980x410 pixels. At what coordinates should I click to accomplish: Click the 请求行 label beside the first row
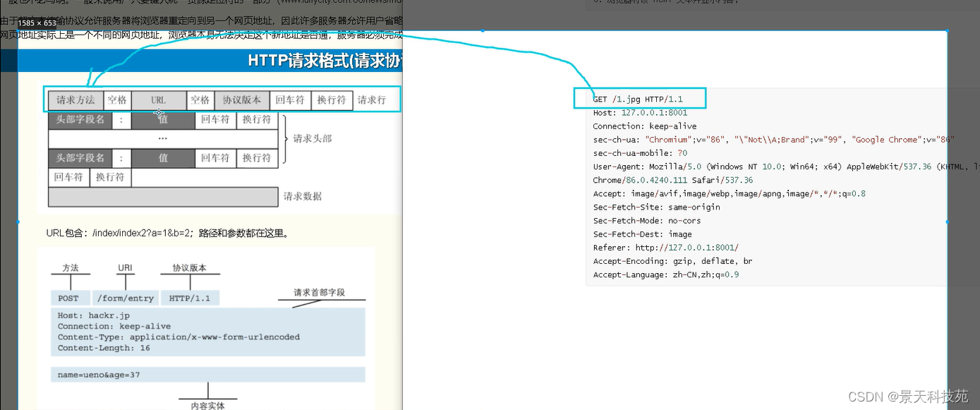372,100
